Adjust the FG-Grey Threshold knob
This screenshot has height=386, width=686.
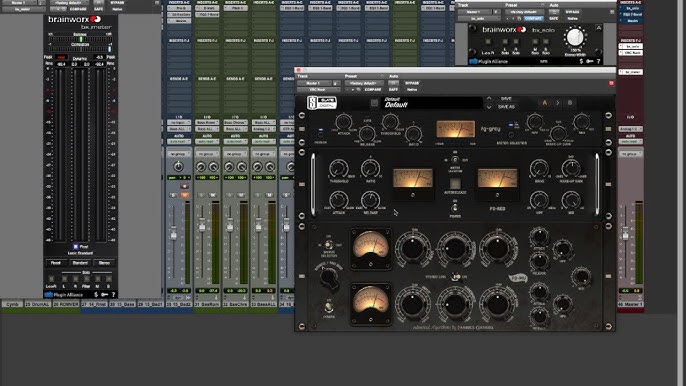click(390, 122)
